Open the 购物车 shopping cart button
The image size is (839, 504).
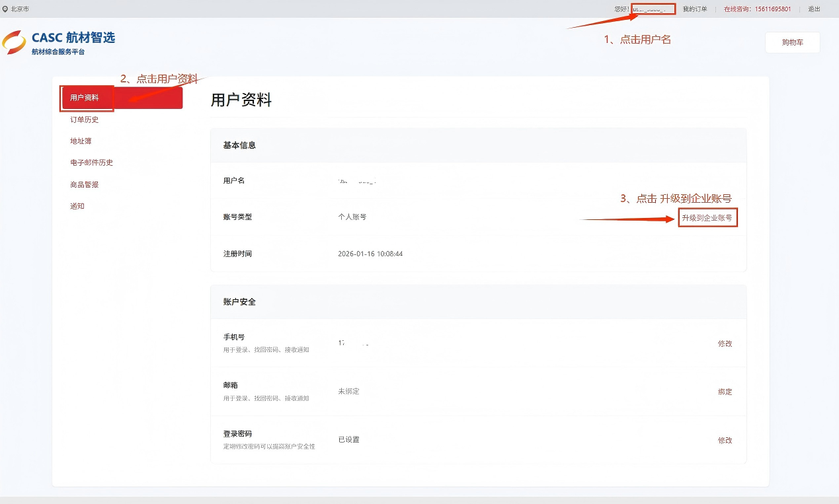point(792,42)
